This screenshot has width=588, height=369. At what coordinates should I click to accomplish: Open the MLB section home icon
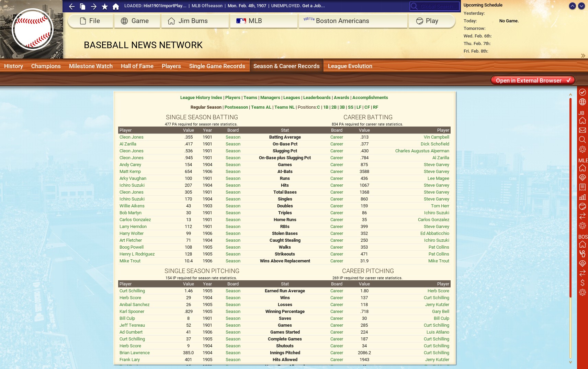pyautogui.click(x=583, y=168)
